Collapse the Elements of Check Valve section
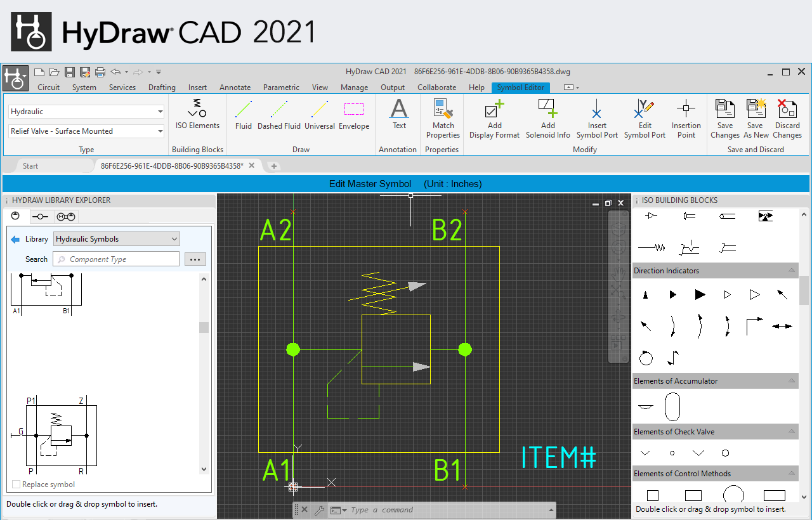Viewport: 812px width, 520px height. [792, 432]
